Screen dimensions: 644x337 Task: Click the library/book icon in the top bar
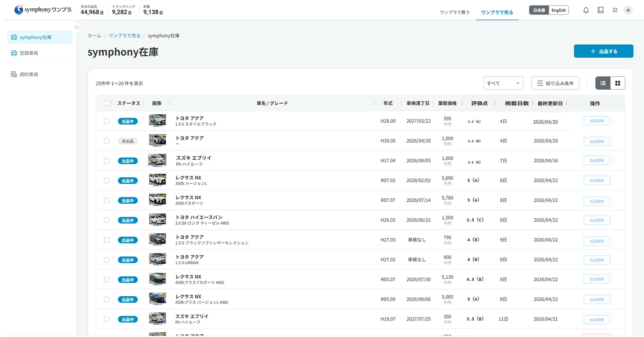pyautogui.click(x=600, y=10)
